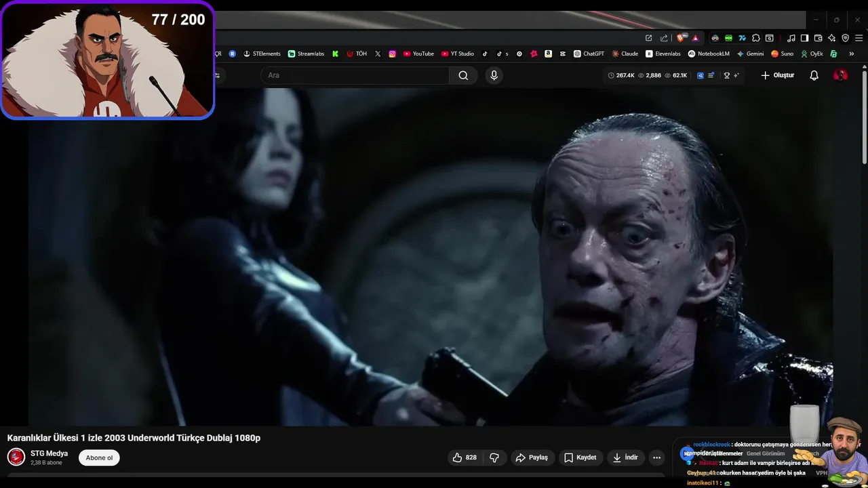Open the Elevenlabs bookmark
This screenshot has height=488, width=868.
click(663, 54)
